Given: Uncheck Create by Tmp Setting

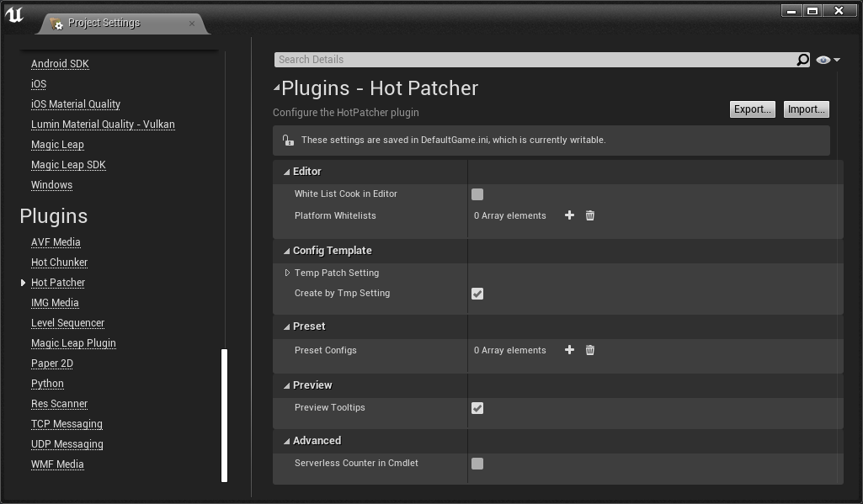Looking at the screenshot, I should pyautogui.click(x=477, y=294).
